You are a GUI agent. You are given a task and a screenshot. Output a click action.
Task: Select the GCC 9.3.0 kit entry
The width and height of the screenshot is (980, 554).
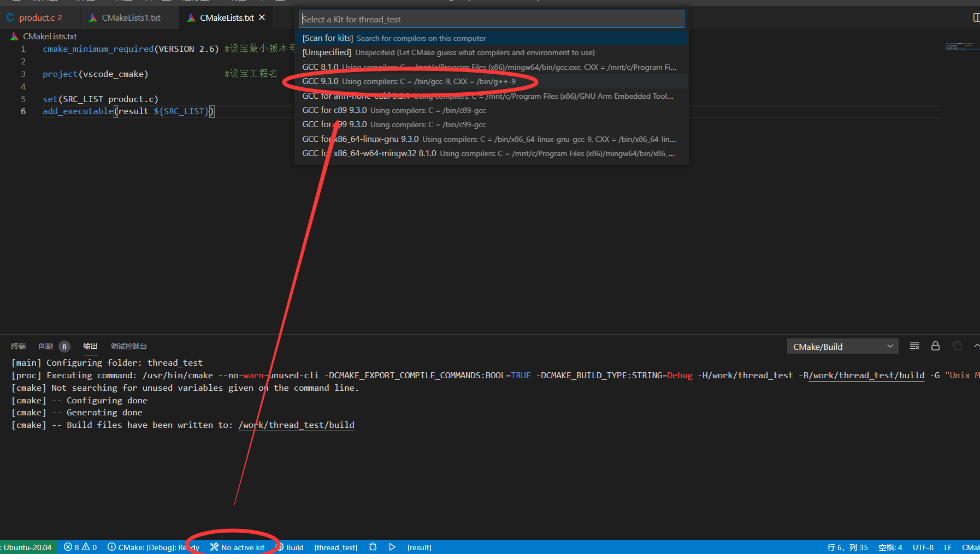click(410, 81)
